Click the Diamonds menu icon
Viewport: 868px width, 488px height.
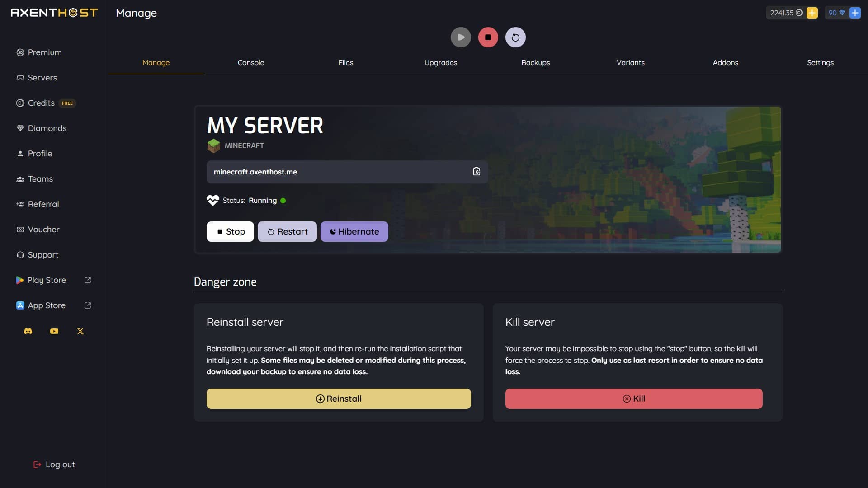pyautogui.click(x=20, y=128)
